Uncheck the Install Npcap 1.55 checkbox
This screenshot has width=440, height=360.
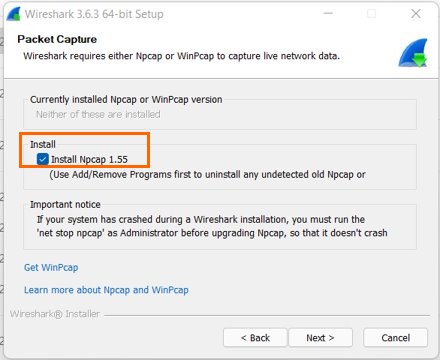(42, 159)
